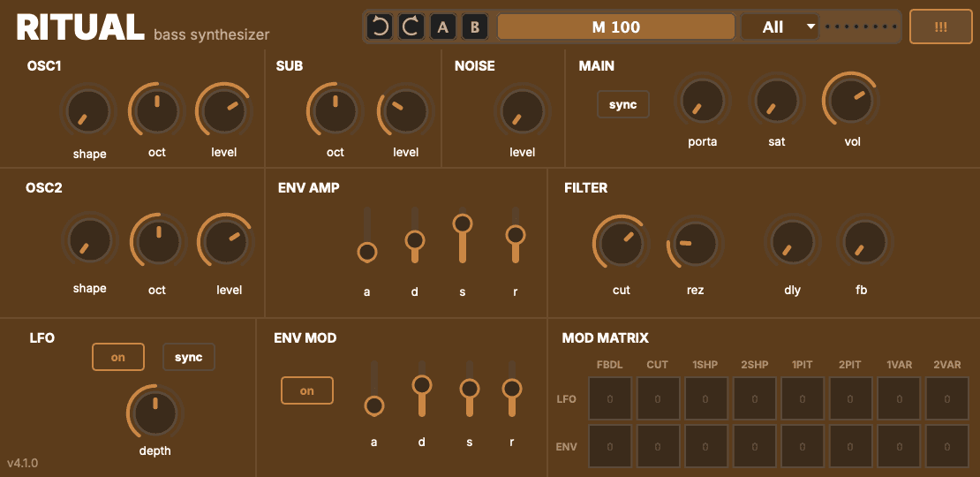
Task: Click the ENV to 1VAR matrix cell
Action: coord(899,446)
